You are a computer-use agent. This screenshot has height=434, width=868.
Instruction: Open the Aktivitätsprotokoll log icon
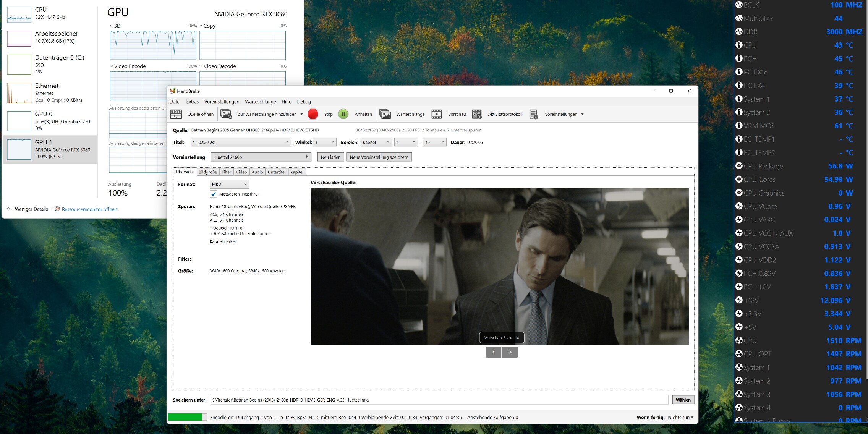coord(477,114)
